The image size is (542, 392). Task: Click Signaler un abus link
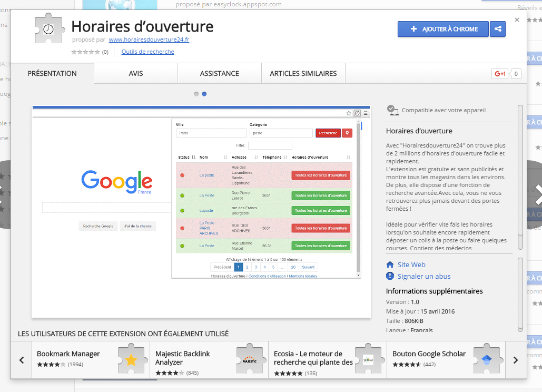point(424,276)
